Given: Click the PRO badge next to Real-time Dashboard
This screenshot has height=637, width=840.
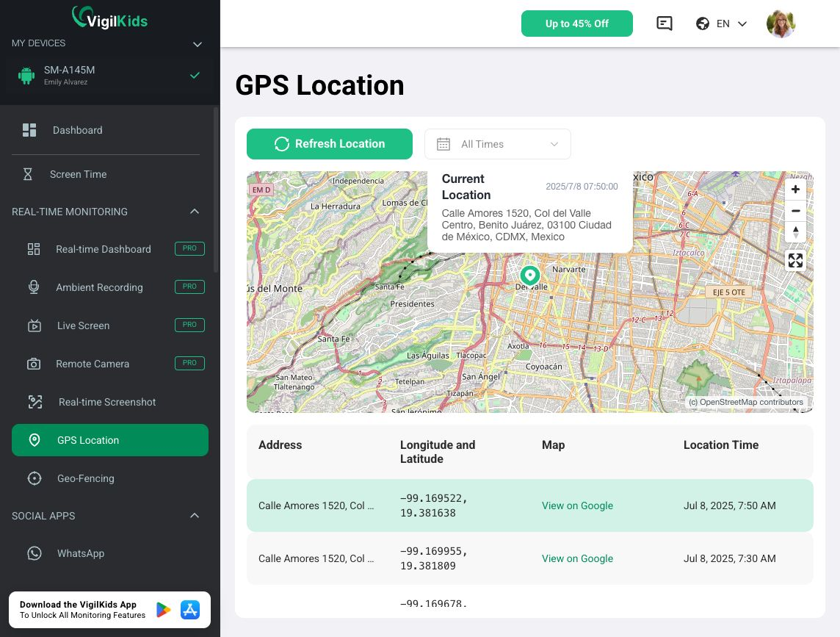Looking at the screenshot, I should point(189,248).
